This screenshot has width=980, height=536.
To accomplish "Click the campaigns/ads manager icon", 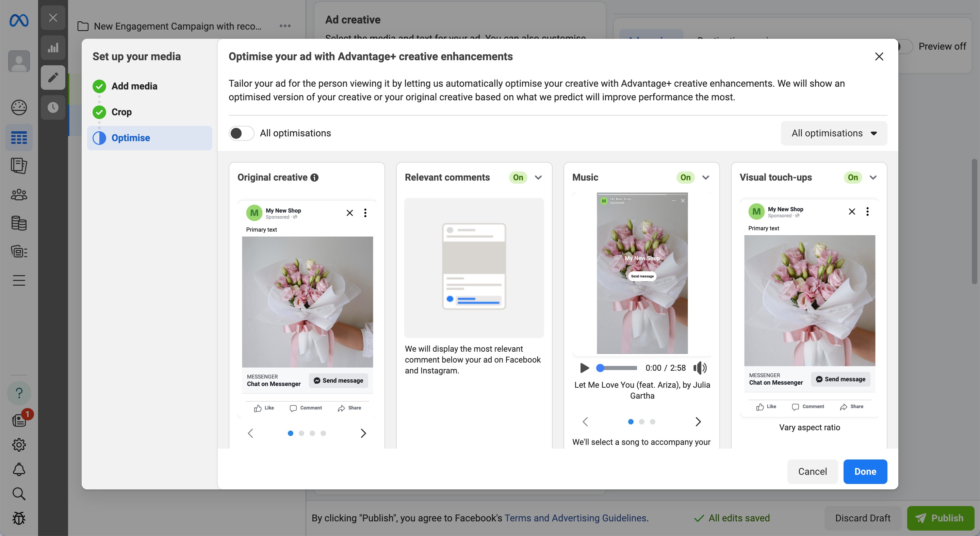I will click(x=18, y=137).
